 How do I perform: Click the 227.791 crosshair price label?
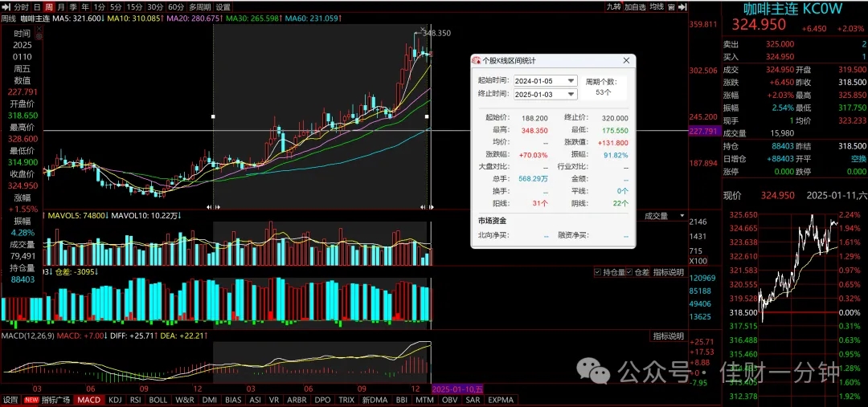click(703, 131)
